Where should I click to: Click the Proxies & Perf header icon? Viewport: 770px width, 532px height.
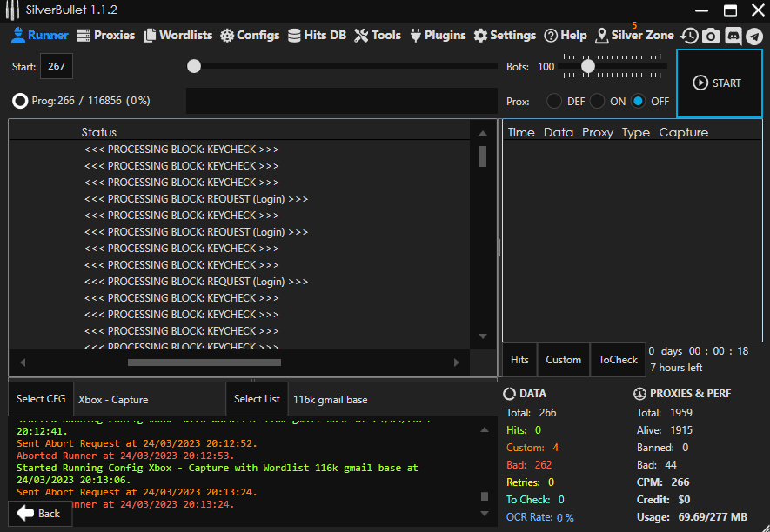[x=639, y=394]
